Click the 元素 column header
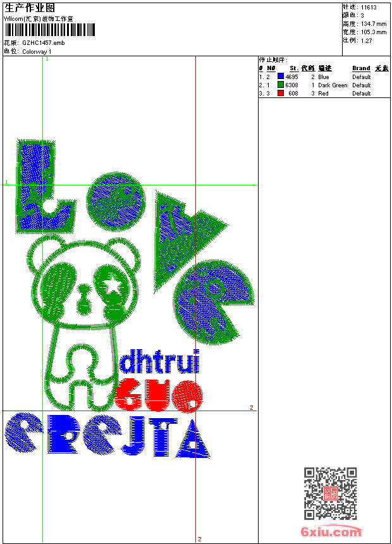Image resolution: width=392 pixels, height=544 pixels. point(382,68)
